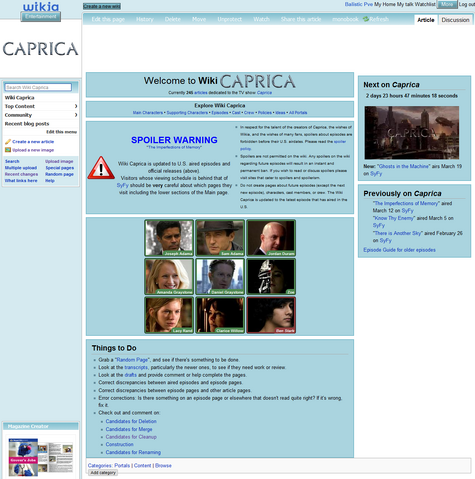
Task: Click Create a new article link
Action: pos(33,142)
